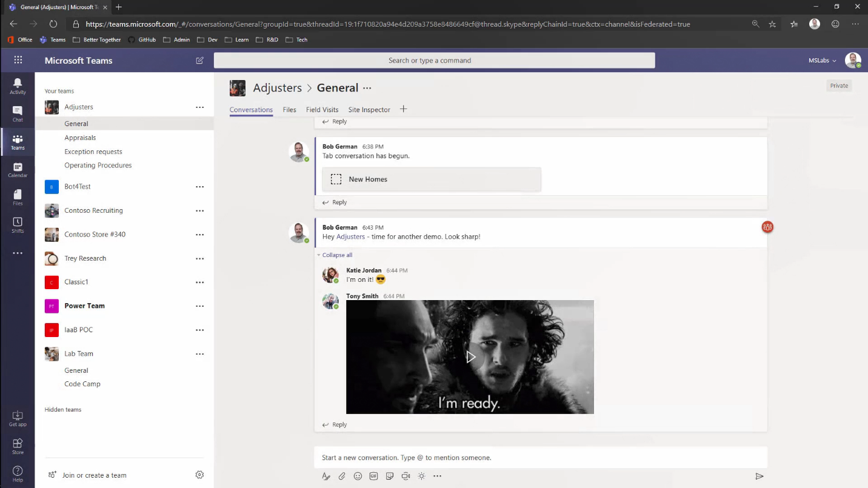Click the Get app icon
This screenshot has height=488, width=868.
[18, 418]
